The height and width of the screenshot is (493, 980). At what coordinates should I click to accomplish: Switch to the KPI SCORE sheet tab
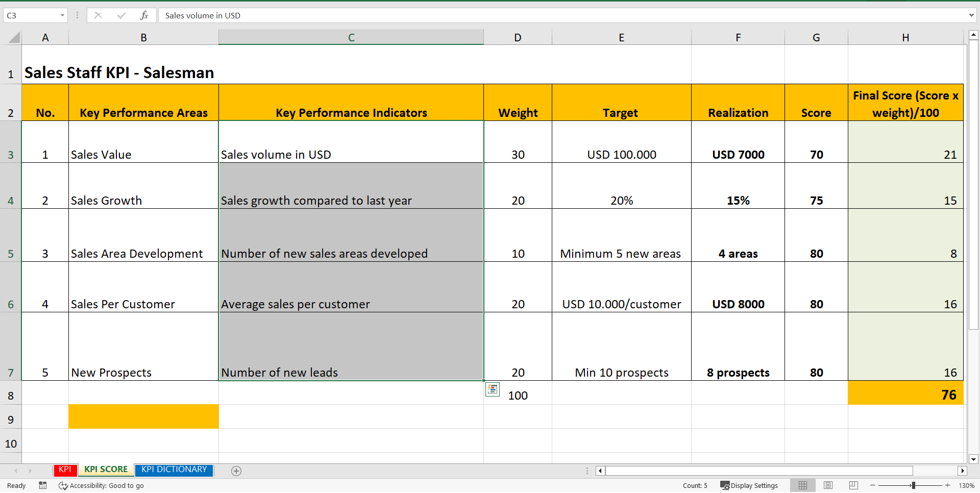(x=106, y=470)
